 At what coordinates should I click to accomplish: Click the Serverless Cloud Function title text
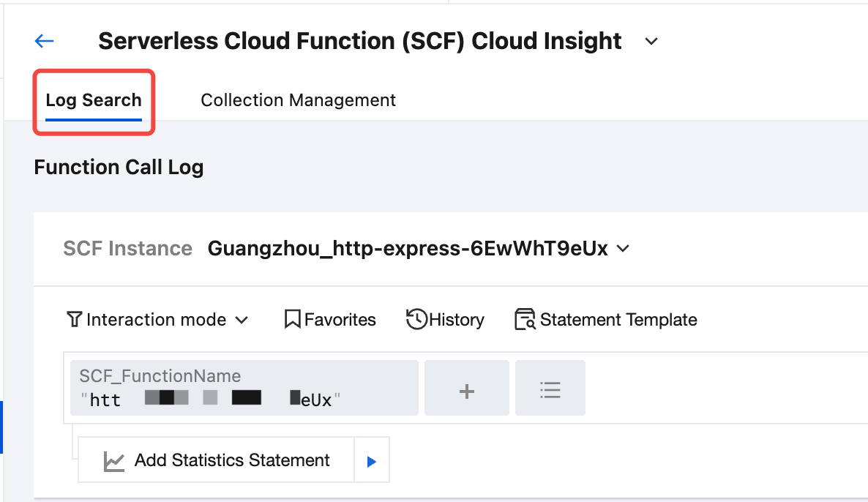click(x=359, y=42)
